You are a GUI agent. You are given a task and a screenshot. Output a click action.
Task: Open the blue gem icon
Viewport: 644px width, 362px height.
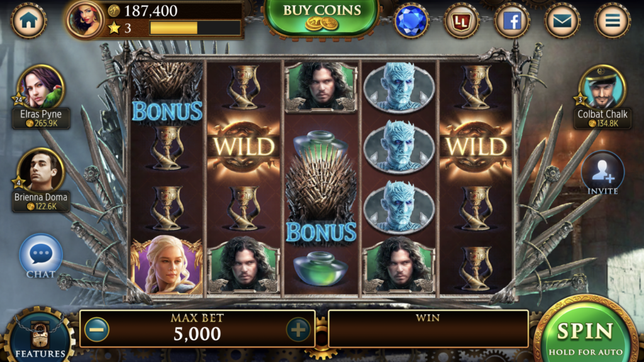click(x=411, y=21)
